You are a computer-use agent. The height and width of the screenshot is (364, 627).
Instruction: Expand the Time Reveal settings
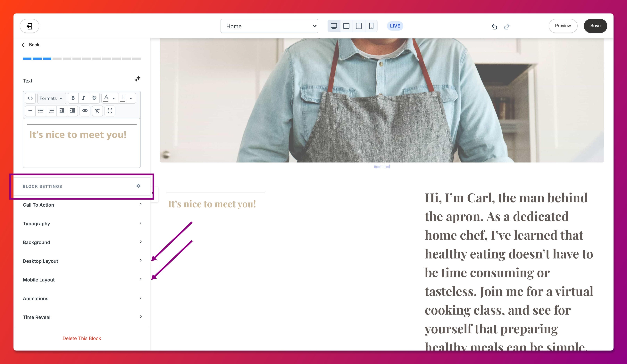[x=82, y=317]
